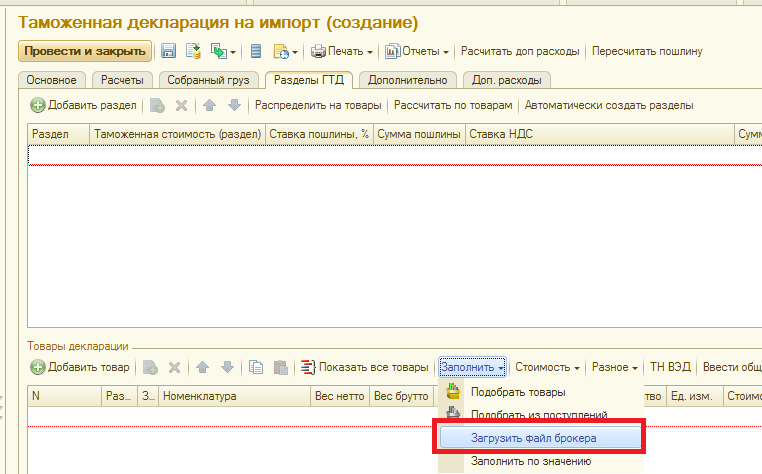The width and height of the screenshot is (762, 474).
Task: Click paste icon in Товары декларации toolbar
Action: point(280,367)
